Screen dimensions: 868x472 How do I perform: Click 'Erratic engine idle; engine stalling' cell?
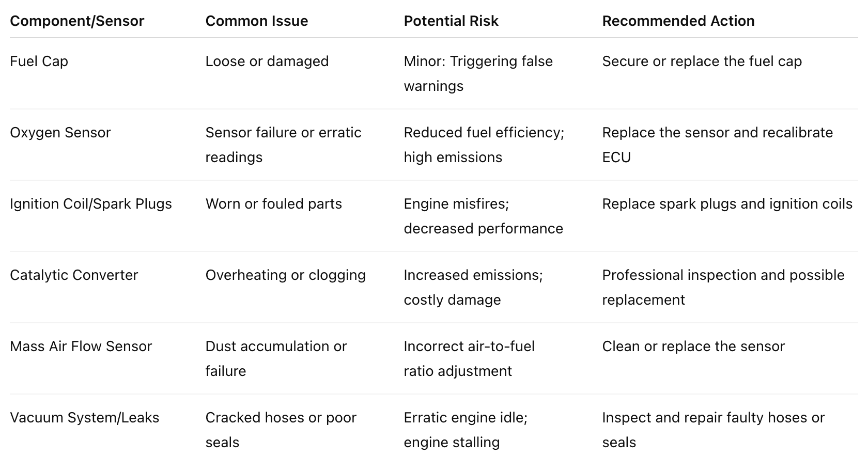[466, 430]
